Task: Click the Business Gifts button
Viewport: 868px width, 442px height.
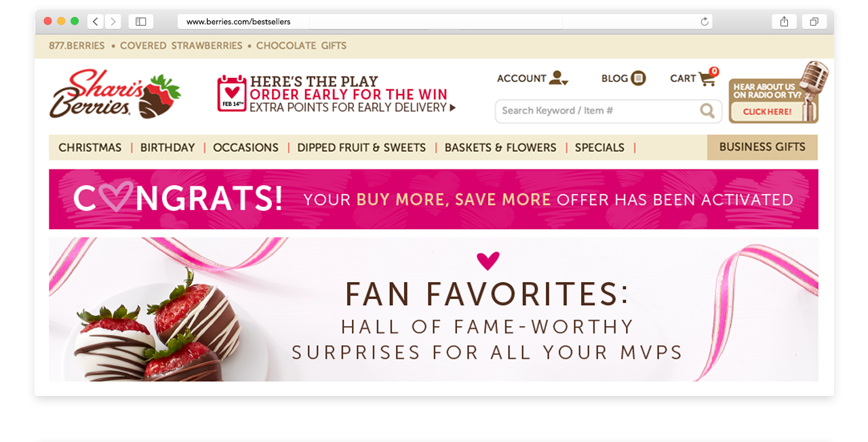Action: 762,147
